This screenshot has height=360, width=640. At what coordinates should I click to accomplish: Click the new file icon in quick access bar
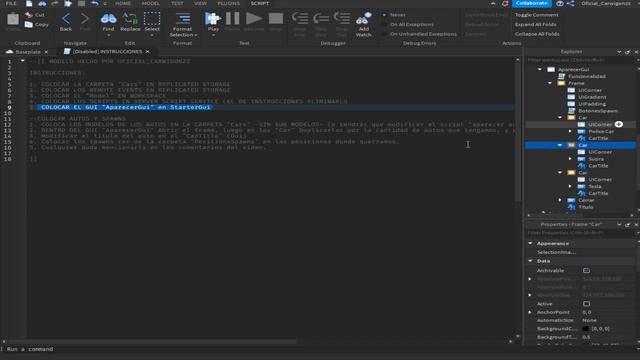pyautogui.click(x=29, y=3)
